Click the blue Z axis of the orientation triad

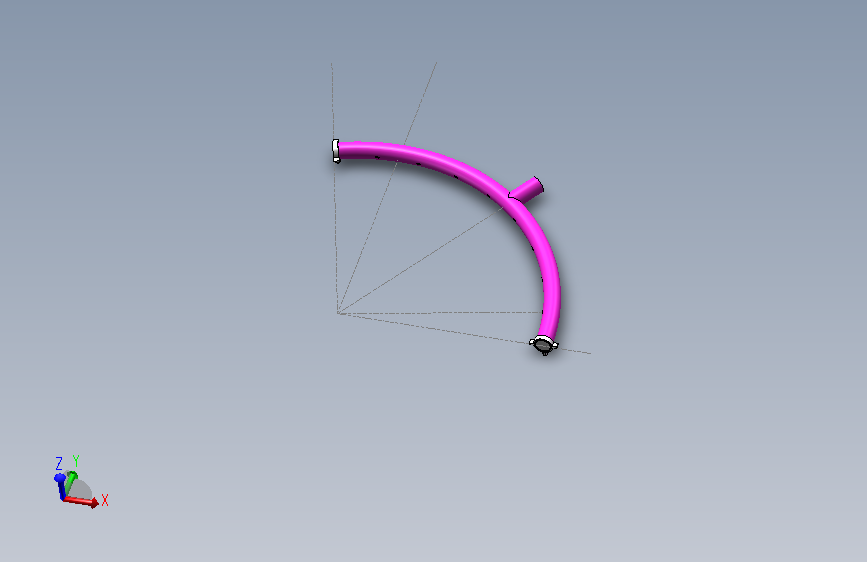pyautogui.click(x=60, y=486)
